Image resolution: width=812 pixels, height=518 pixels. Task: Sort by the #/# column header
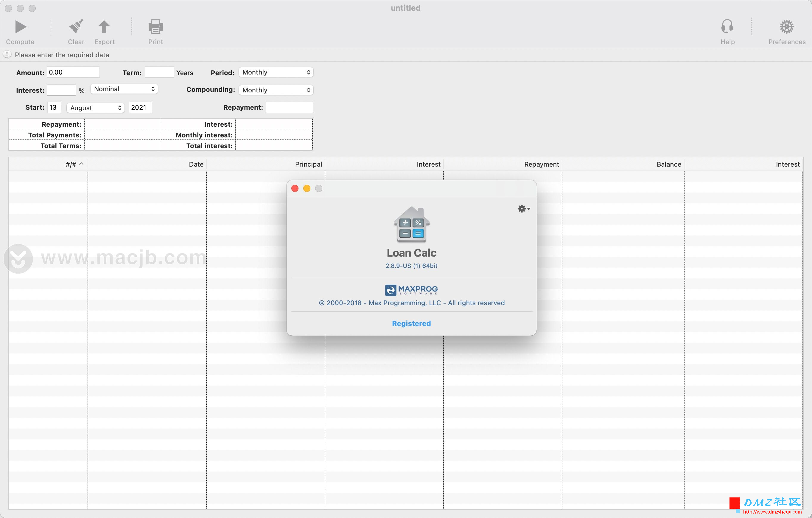(x=48, y=164)
